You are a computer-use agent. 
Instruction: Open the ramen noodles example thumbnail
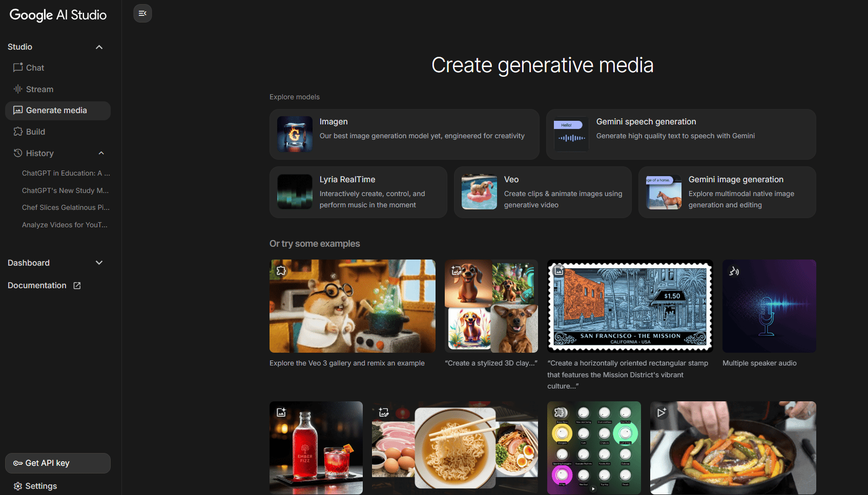pyautogui.click(x=455, y=448)
